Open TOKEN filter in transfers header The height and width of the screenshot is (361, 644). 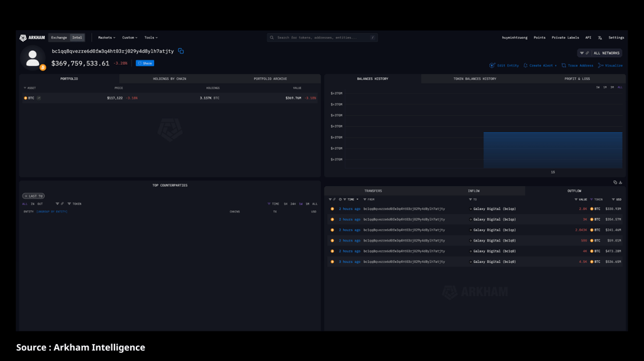point(596,199)
